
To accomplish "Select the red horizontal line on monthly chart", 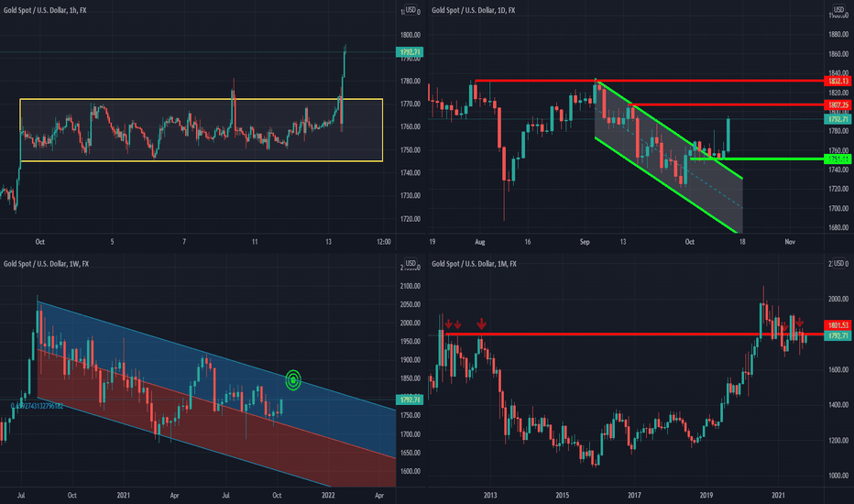I will [x=634, y=334].
